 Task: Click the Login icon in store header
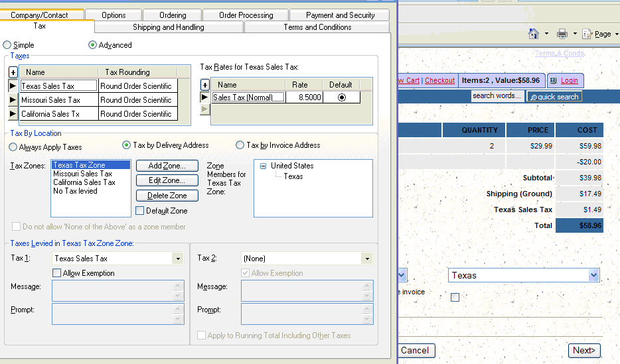coord(553,80)
